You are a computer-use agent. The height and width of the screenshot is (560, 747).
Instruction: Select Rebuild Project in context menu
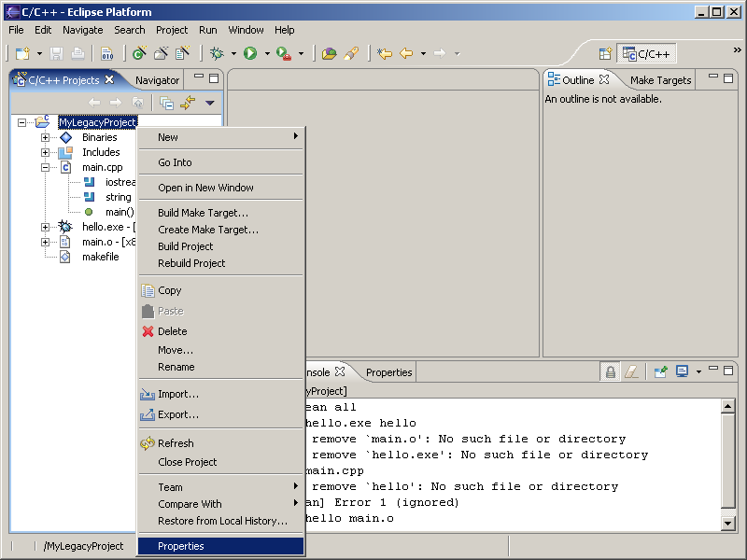[x=191, y=263]
